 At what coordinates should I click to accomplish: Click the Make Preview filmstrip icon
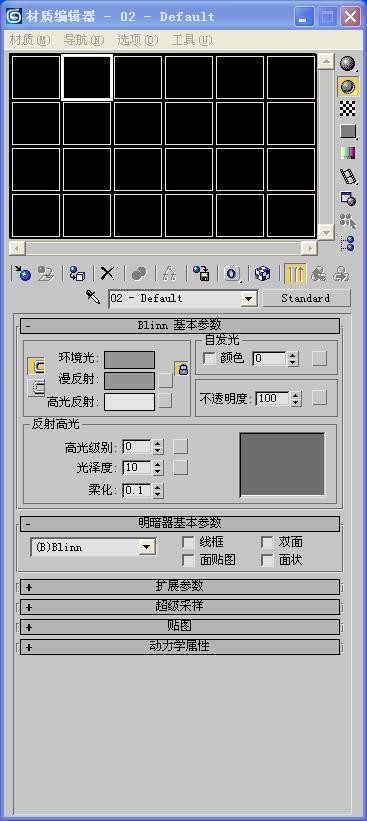tap(348, 176)
